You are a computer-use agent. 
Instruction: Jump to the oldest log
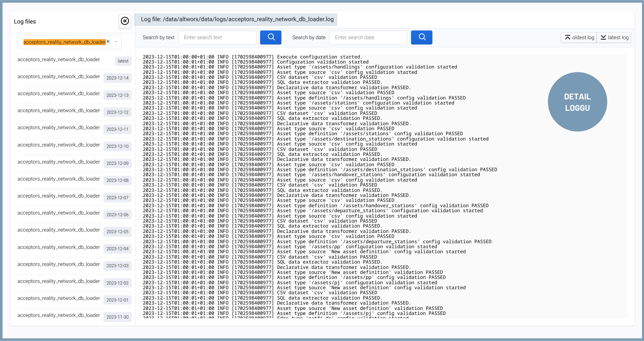579,37
